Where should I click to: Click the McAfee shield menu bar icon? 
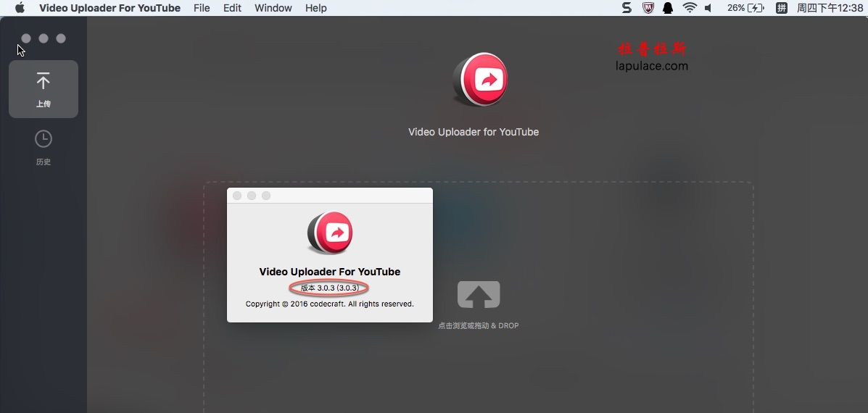648,8
